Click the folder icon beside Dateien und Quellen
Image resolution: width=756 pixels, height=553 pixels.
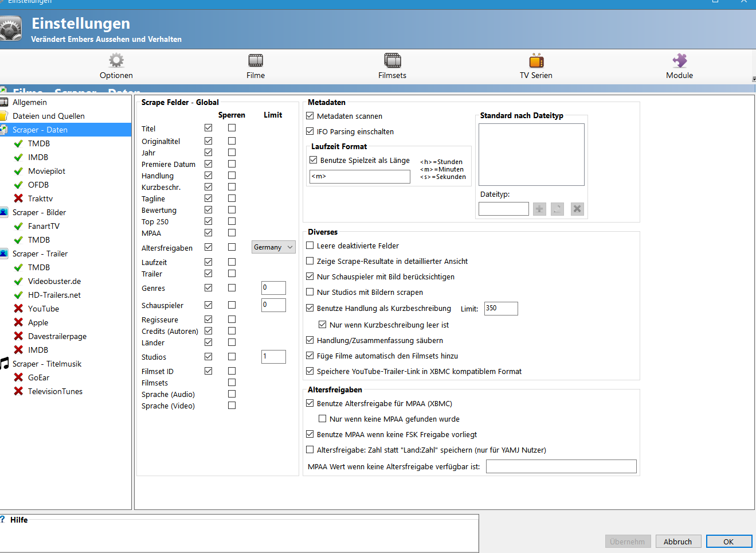(x=4, y=116)
